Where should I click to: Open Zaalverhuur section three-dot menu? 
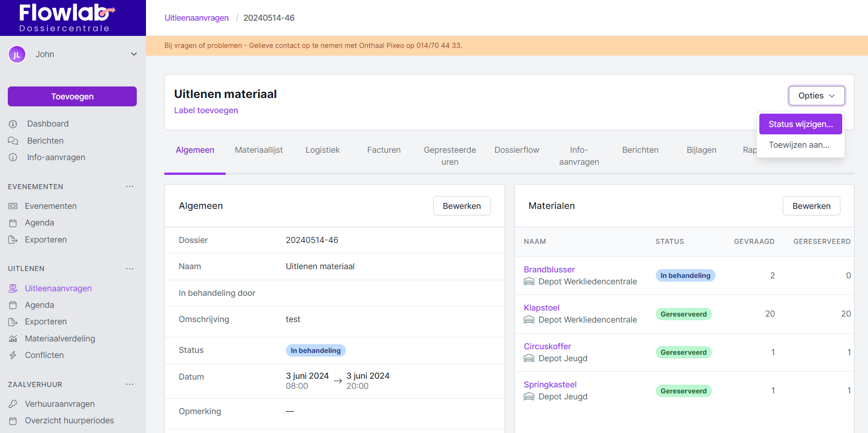click(130, 384)
